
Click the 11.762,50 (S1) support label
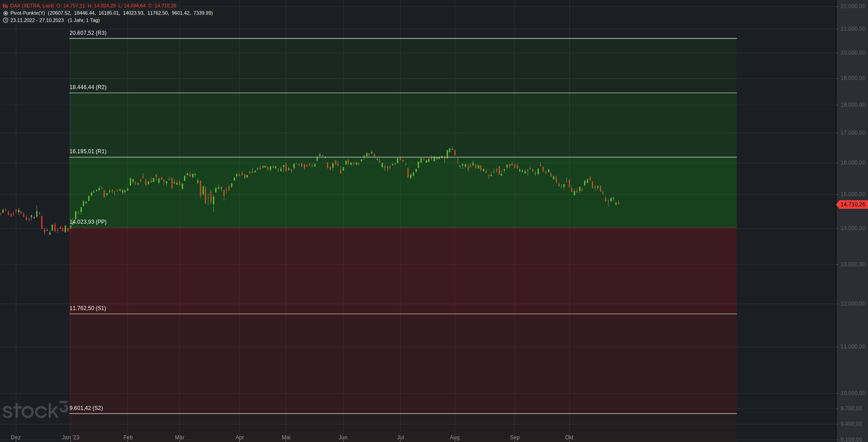tap(88, 308)
